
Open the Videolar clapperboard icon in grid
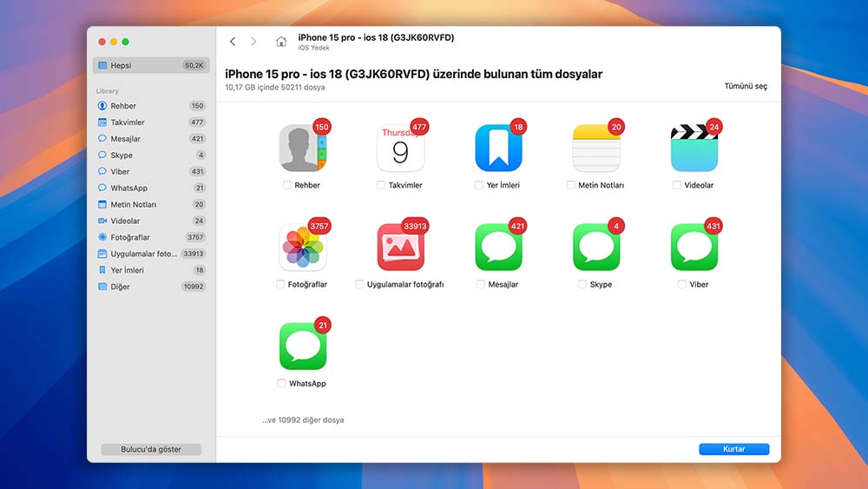click(694, 148)
